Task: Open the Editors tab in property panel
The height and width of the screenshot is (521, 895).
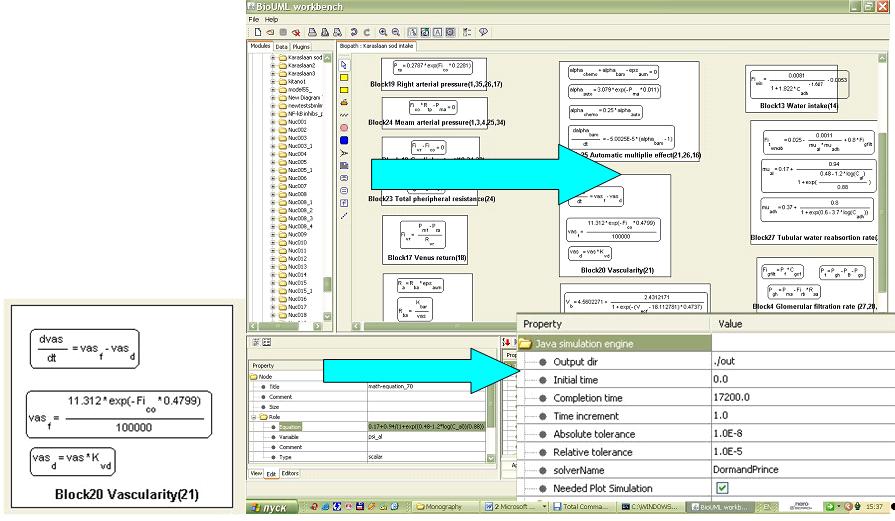Action: (290, 472)
